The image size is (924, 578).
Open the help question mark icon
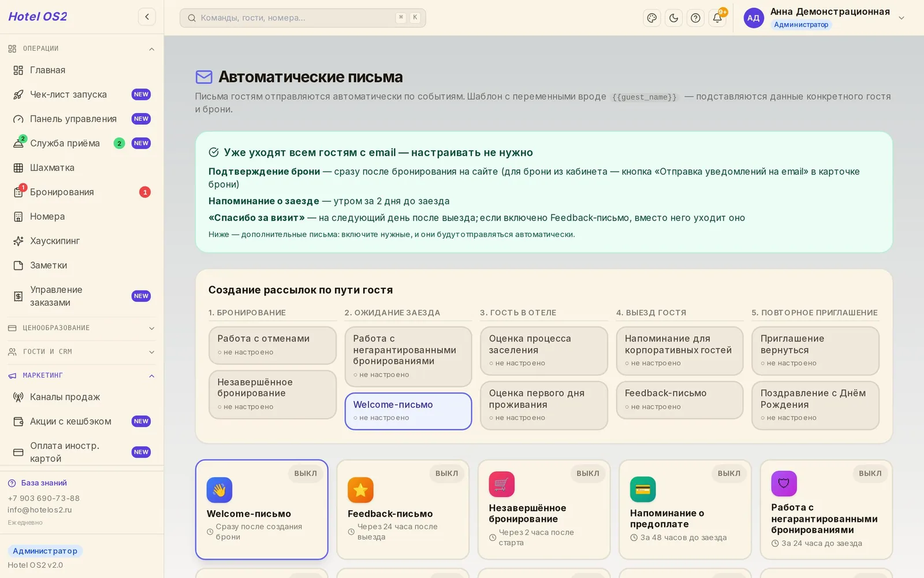click(x=695, y=18)
